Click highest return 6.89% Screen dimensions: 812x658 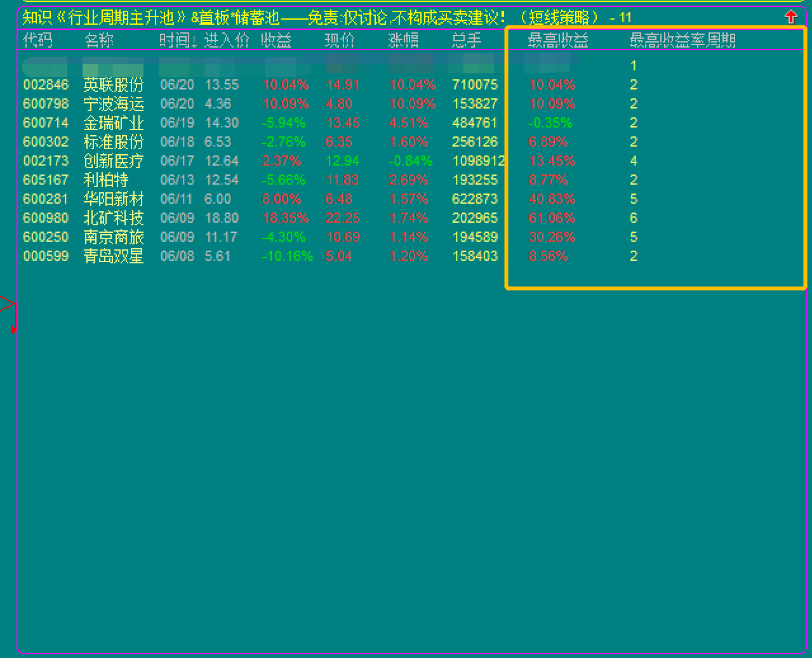tap(548, 142)
